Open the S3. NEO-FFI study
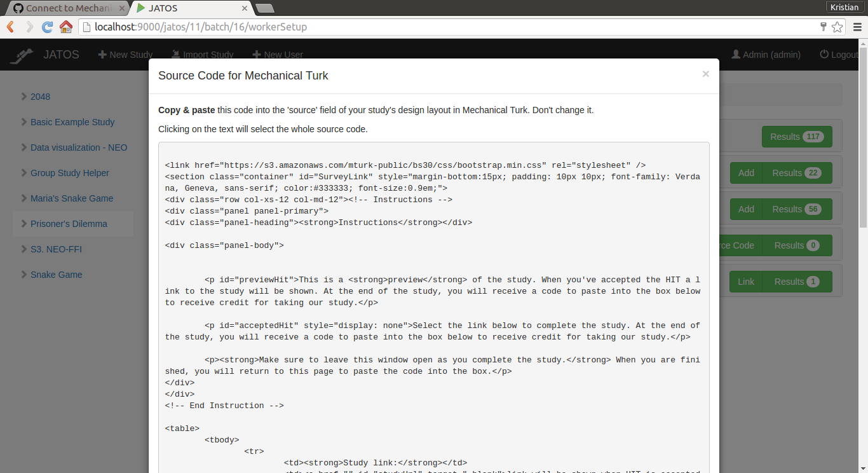The height and width of the screenshot is (473, 868). coord(56,249)
